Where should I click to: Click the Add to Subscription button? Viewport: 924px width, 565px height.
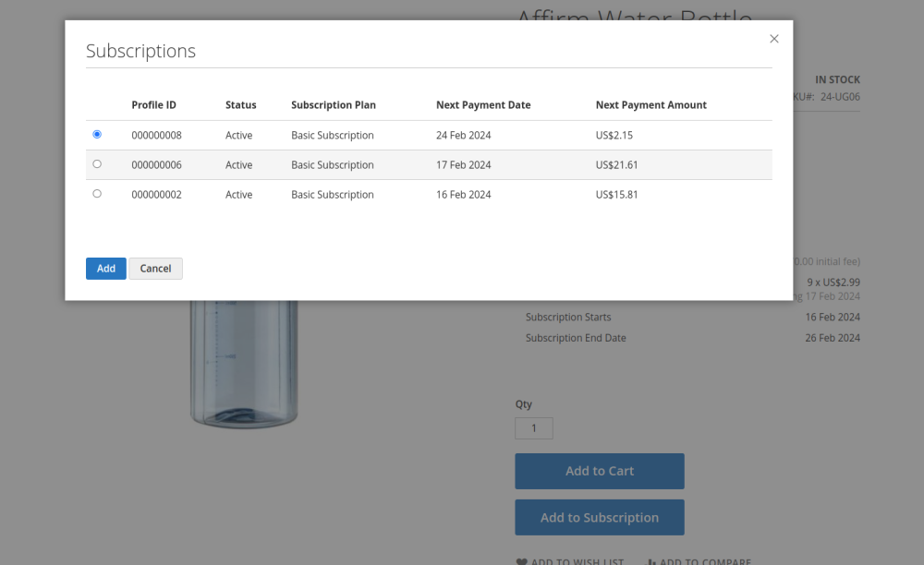600,517
